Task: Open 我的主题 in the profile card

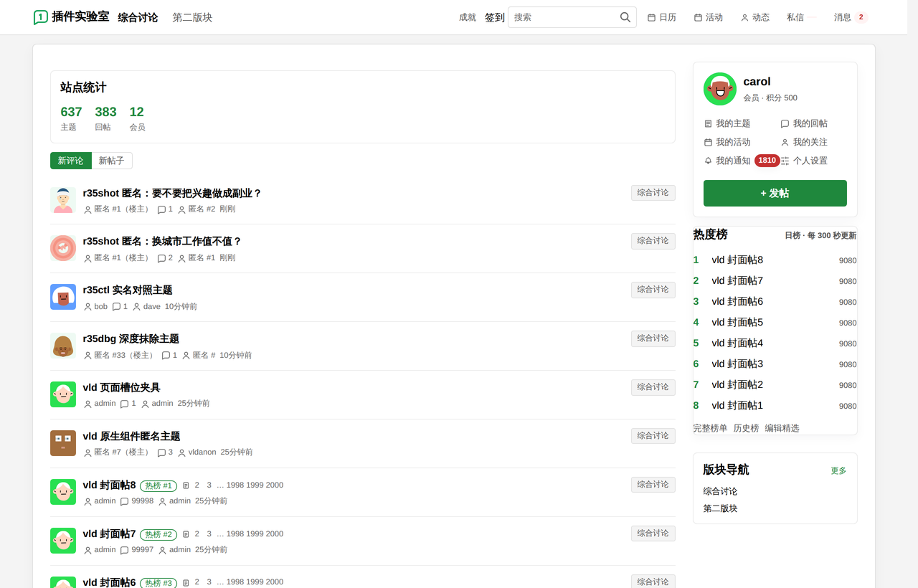Action: pos(727,123)
